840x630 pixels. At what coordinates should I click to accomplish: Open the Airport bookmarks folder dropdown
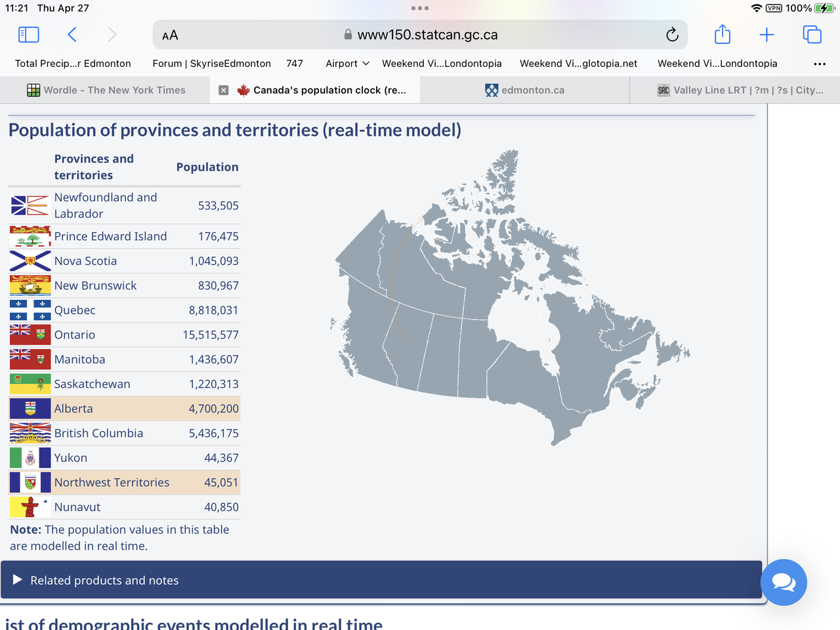point(347,64)
